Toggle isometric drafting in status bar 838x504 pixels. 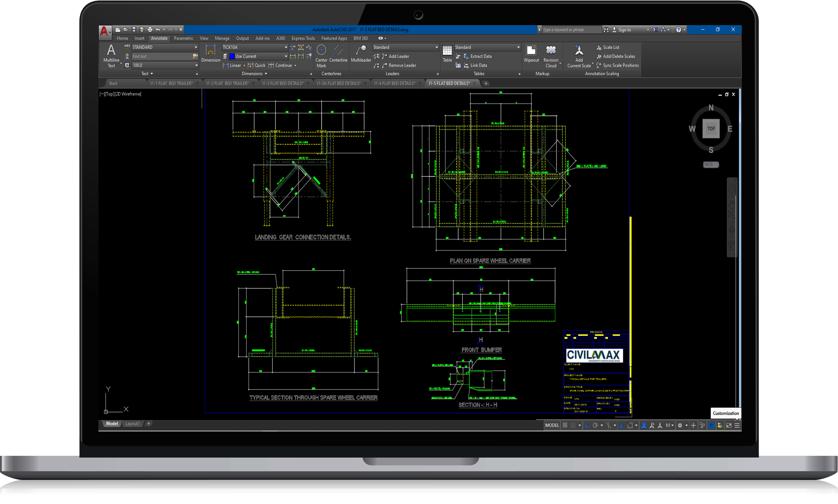(609, 425)
